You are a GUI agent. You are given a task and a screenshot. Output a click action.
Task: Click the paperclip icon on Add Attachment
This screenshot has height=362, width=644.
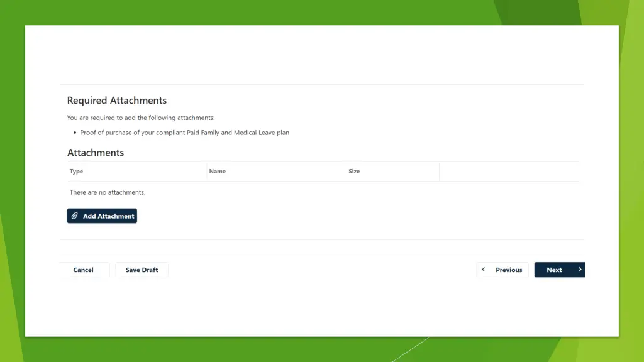pos(75,216)
